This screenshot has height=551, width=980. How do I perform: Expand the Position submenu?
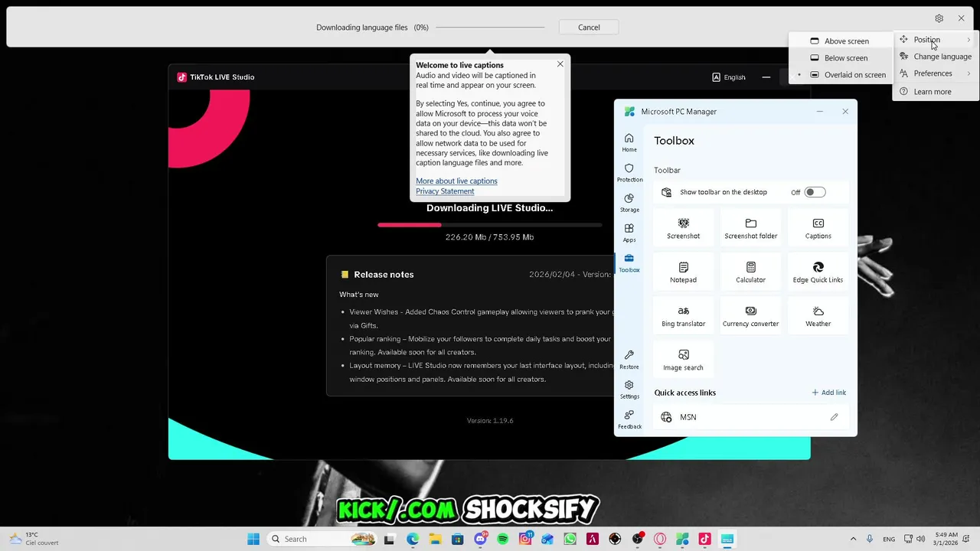pos(936,40)
